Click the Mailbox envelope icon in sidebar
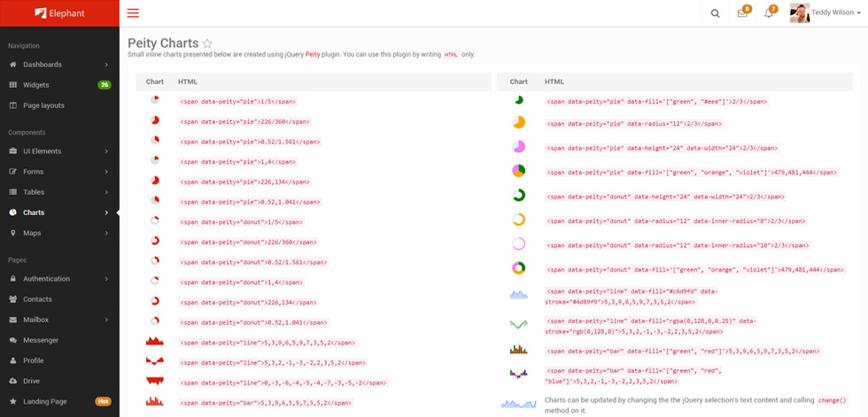 pos(13,320)
